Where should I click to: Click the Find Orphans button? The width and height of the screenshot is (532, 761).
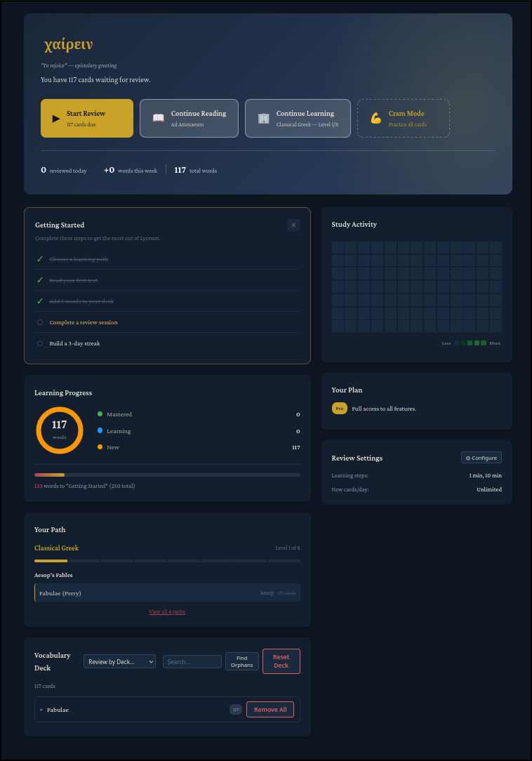(x=241, y=661)
